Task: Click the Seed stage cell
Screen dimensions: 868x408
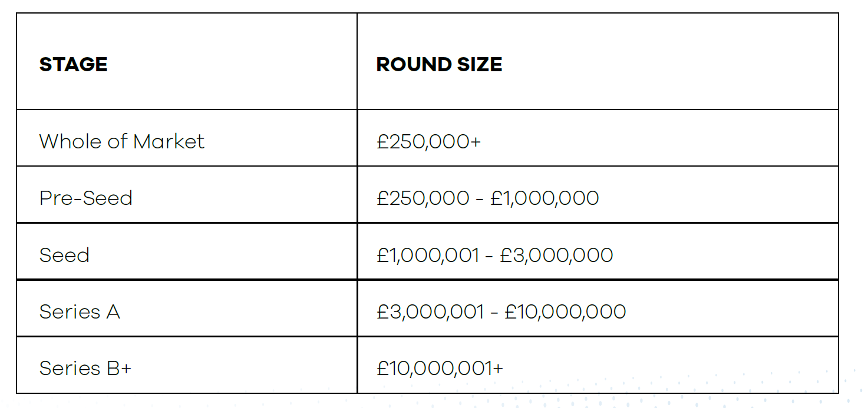Action: pyautogui.click(x=187, y=251)
